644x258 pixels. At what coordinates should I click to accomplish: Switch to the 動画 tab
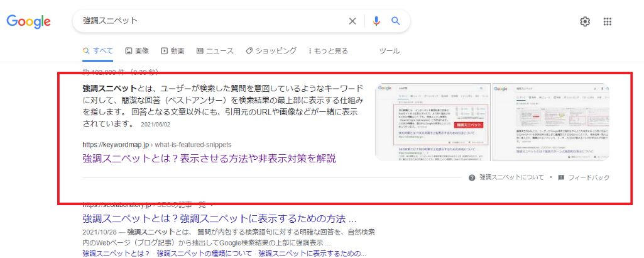(x=173, y=51)
